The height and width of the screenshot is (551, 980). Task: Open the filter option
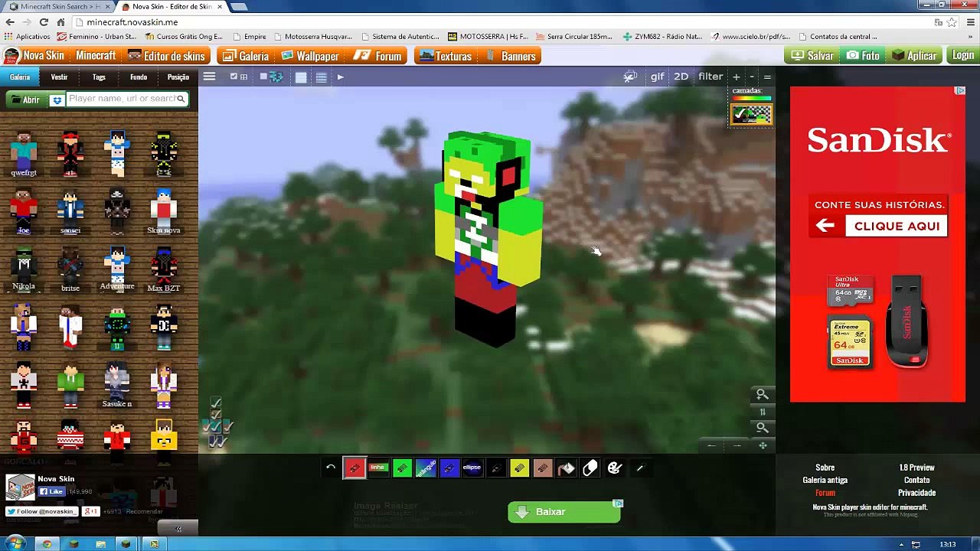[x=710, y=77]
